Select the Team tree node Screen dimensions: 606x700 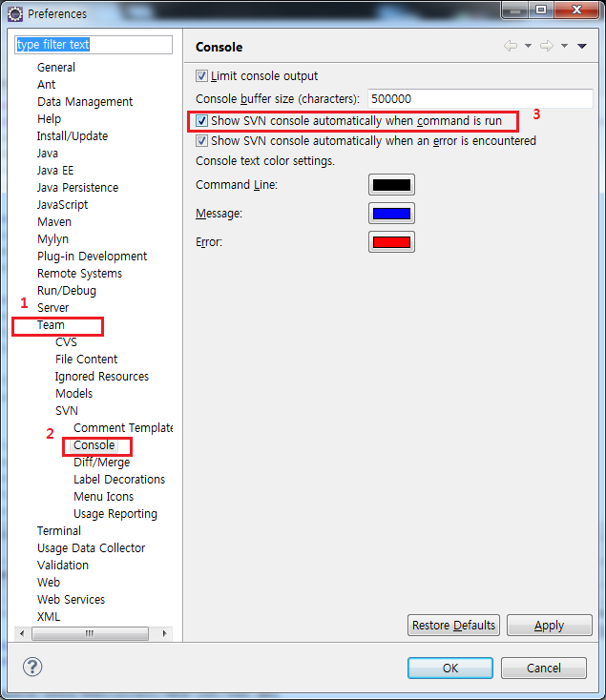(51, 325)
